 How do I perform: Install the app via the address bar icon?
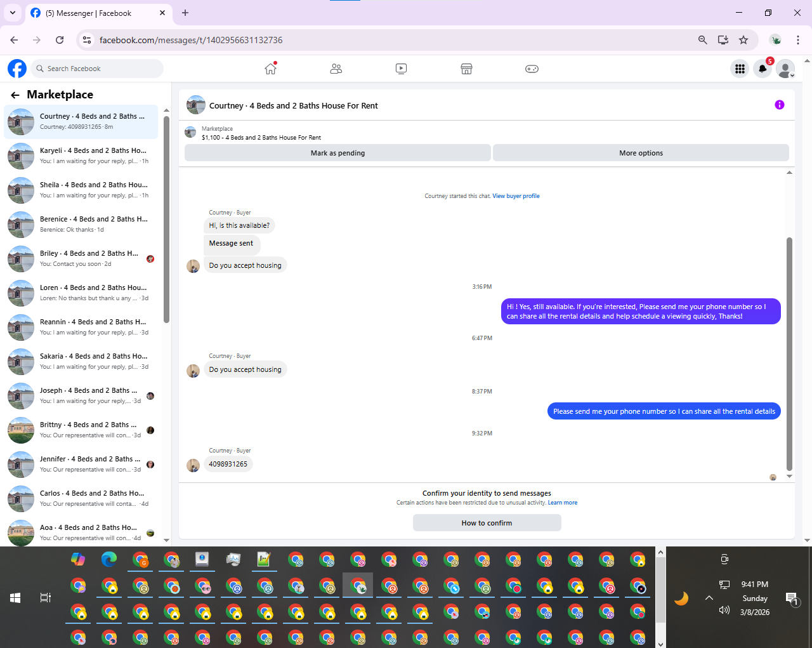[x=723, y=40]
